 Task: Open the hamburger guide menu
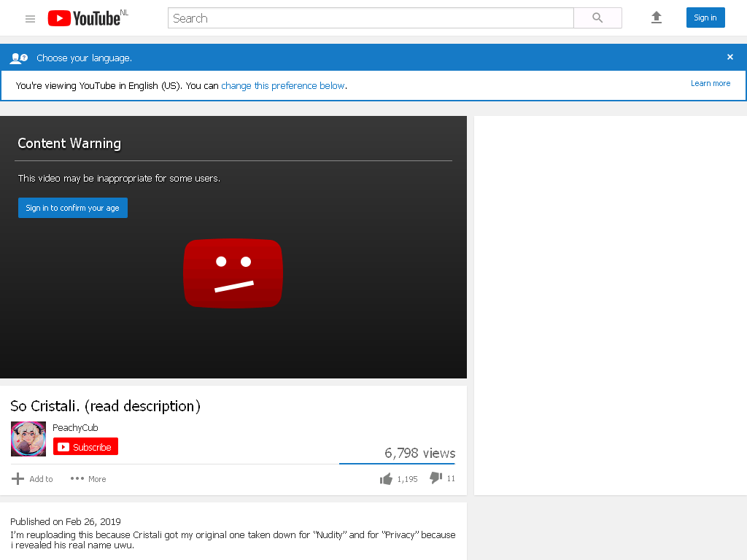coord(30,18)
